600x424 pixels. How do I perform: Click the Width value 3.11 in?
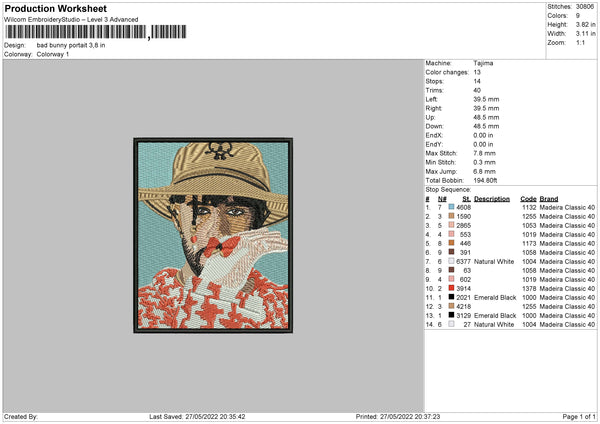click(x=585, y=34)
